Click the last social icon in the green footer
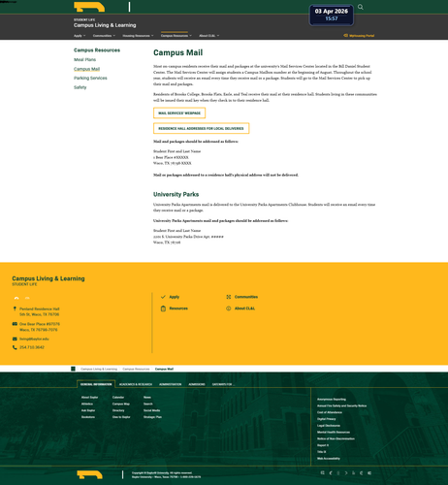This screenshot has width=448, height=485. tap(369, 472)
